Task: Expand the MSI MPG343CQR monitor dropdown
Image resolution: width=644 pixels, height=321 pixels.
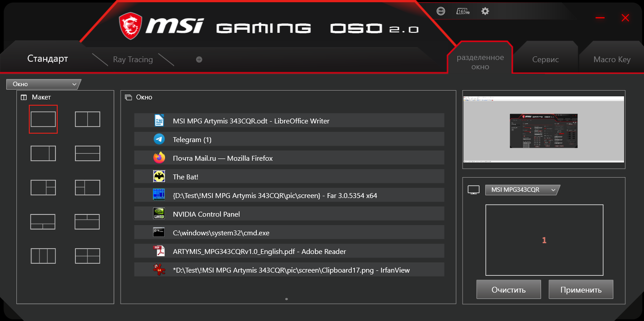Action: pos(522,190)
